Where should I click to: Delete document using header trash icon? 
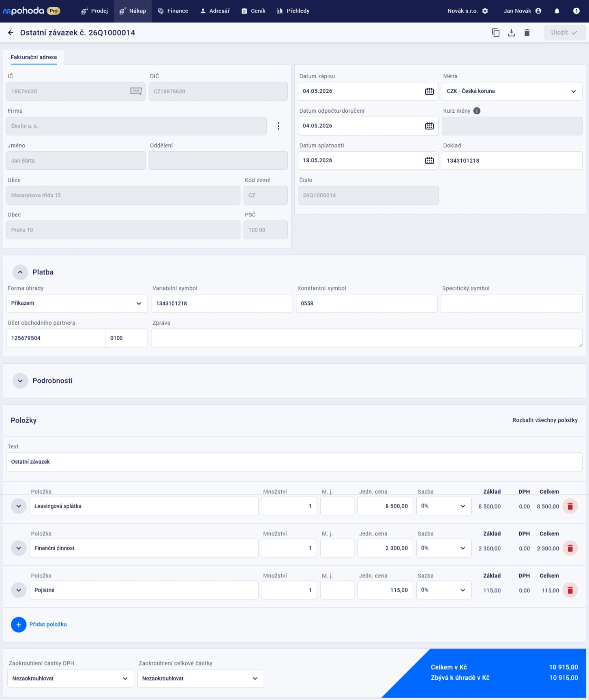coord(527,33)
